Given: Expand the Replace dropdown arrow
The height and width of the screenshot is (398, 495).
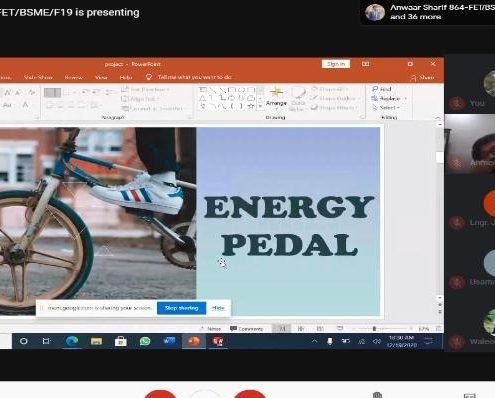Looking at the screenshot, I should click(406, 99).
